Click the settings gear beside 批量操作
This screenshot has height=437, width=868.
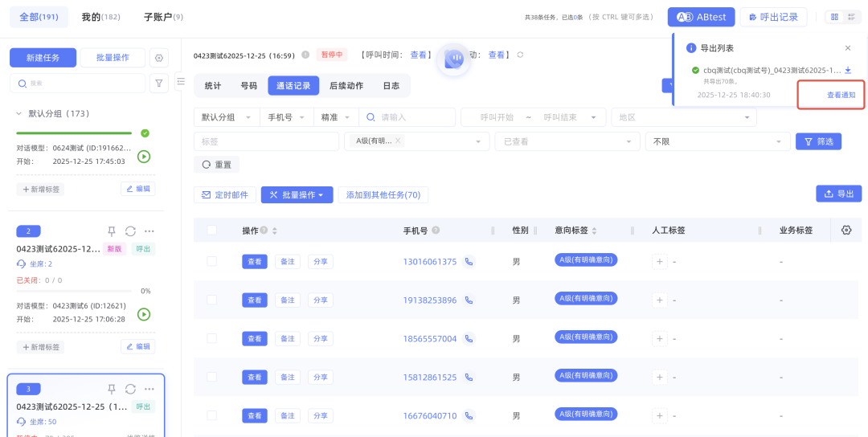point(159,58)
